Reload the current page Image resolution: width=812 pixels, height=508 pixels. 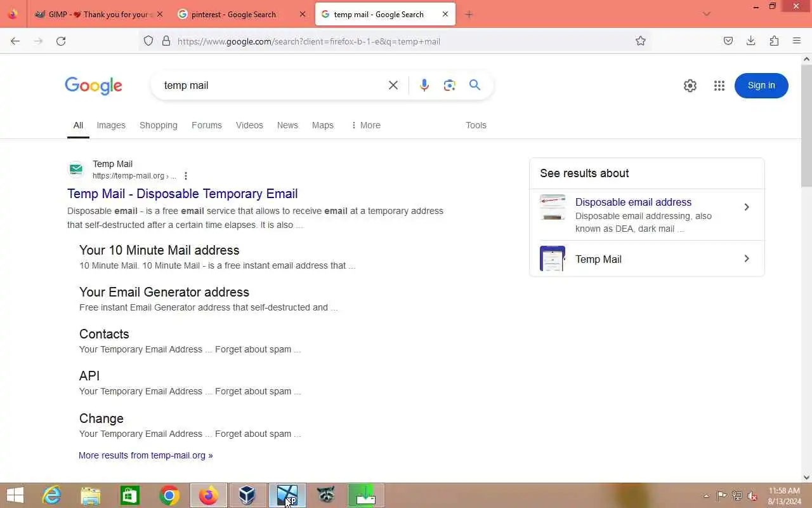(x=61, y=41)
